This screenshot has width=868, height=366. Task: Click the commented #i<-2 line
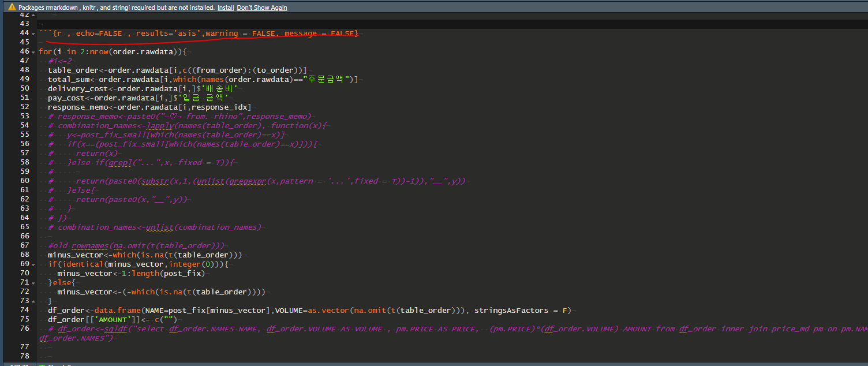coord(59,61)
